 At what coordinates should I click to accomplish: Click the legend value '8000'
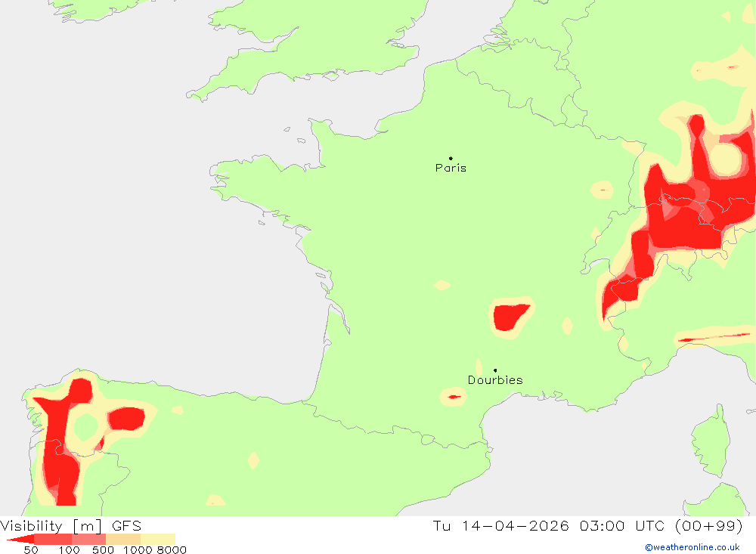172,550
